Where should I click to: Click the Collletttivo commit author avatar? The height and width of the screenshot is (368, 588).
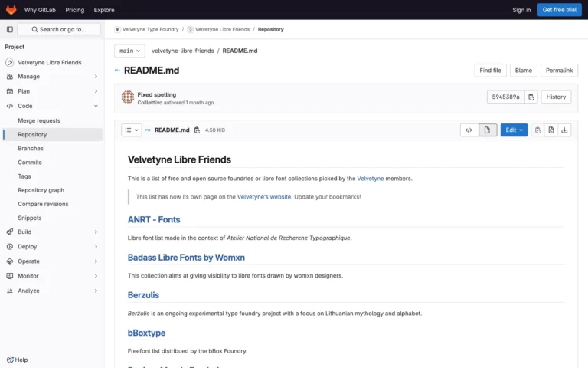tap(127, 97)
